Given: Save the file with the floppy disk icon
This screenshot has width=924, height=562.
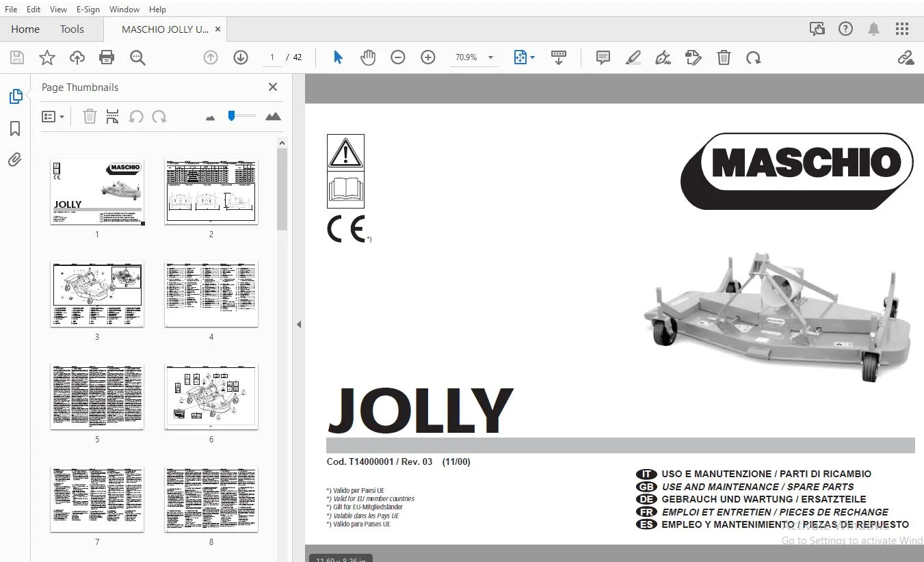Looking at the screenshot, I should pos(16,58).
